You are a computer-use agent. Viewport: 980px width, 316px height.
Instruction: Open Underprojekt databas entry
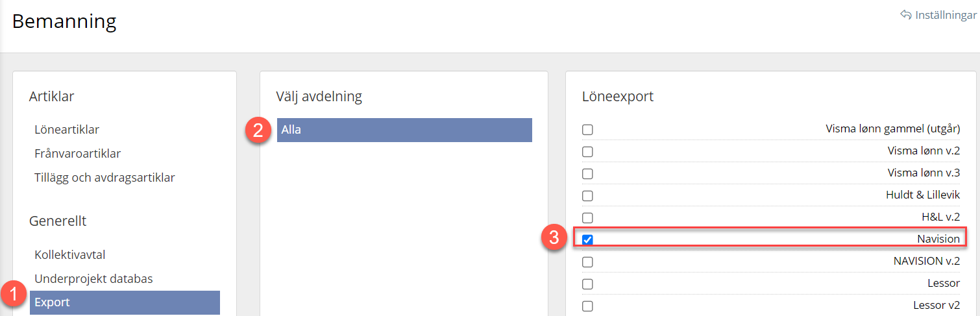[x=93, y=279]
